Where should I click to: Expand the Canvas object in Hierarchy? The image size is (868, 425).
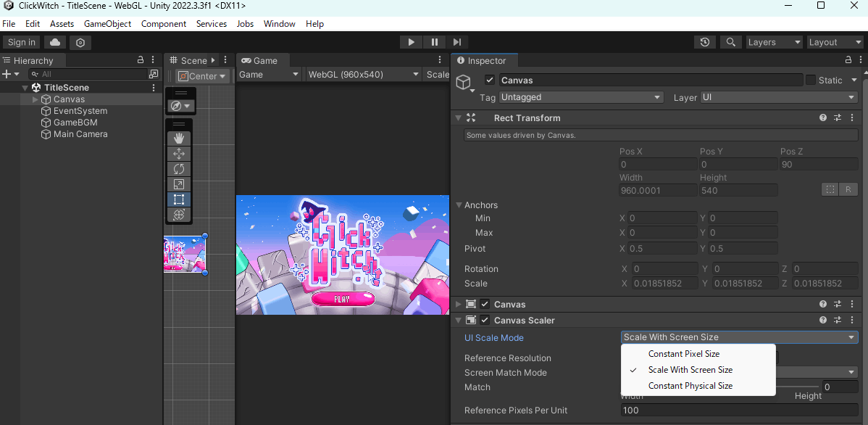(x=36, y=99)
